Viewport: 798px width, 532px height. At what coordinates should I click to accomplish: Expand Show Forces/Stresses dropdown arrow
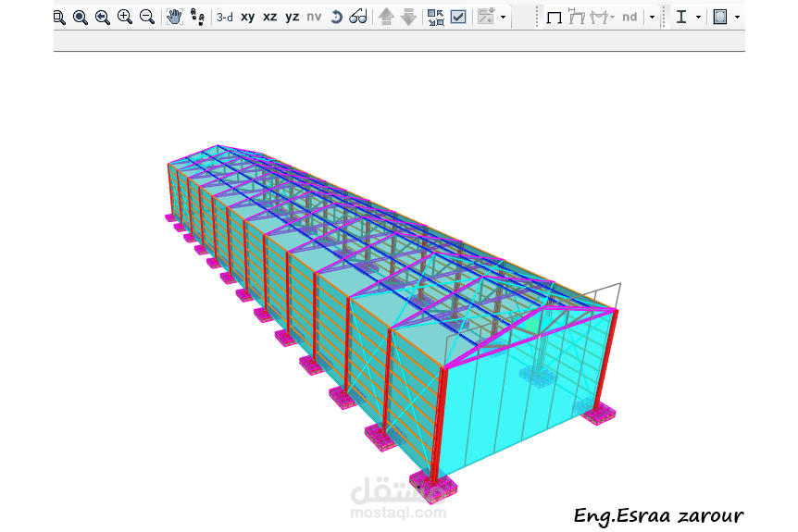(612, 18)
